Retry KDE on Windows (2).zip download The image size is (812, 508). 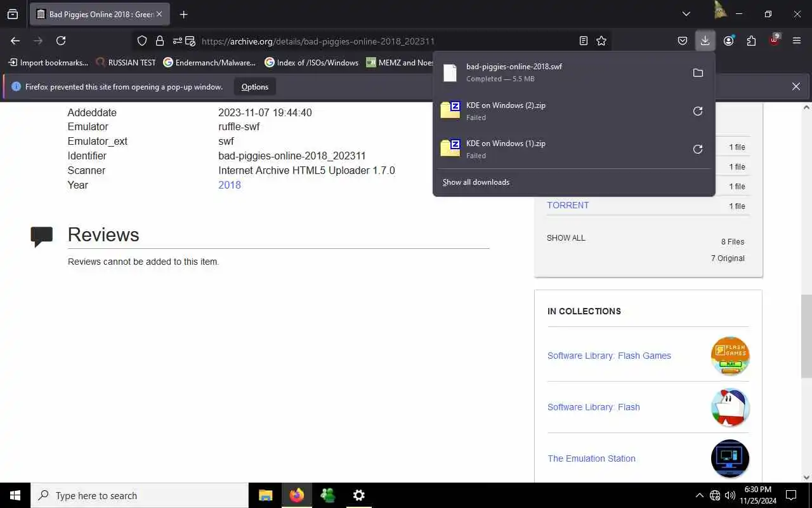(698, 111)
